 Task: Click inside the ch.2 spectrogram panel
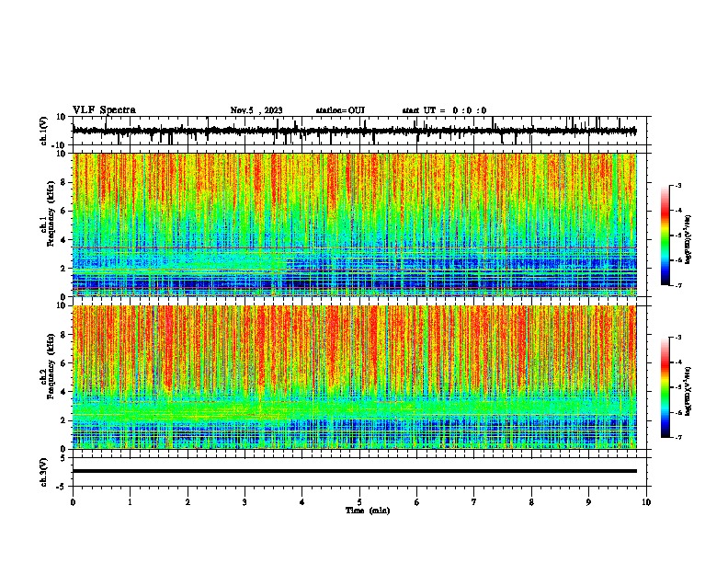tap(354, 377)
